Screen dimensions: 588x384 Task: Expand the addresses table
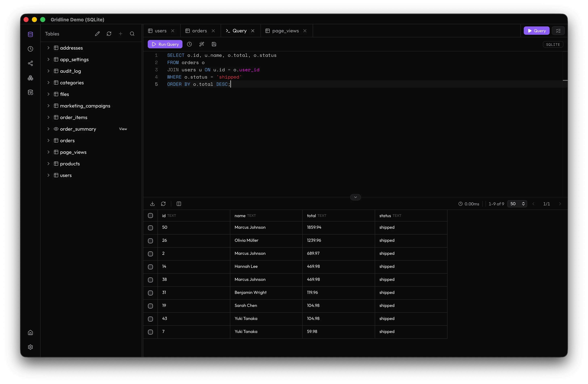coord(48,48)
